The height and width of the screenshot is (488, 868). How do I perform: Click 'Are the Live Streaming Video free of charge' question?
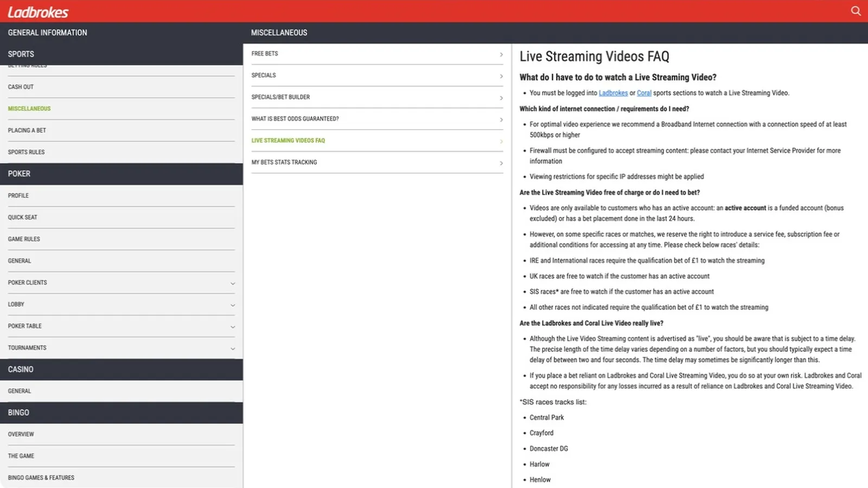(x=609, y=192)
